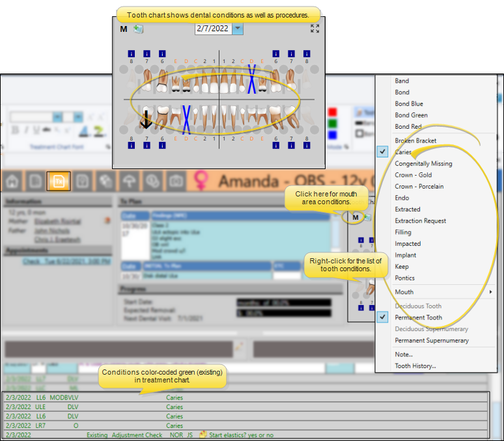Viewport: 504px width, 441px height.
Task: Mark tooth as Extracted
Action: point(407,209)
